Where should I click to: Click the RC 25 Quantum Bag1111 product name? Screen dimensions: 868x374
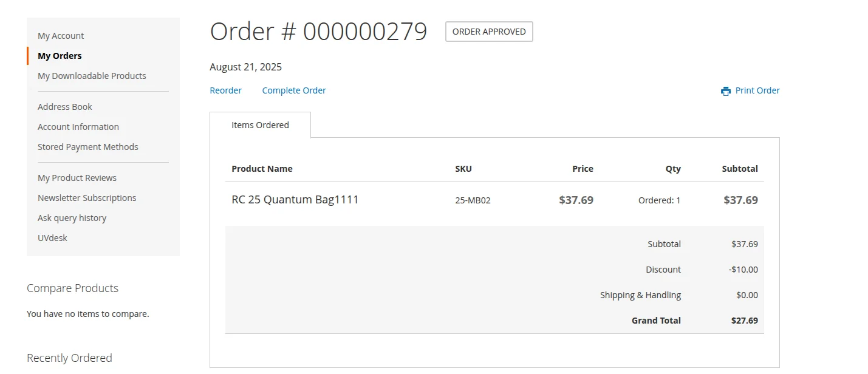point(295,200)
